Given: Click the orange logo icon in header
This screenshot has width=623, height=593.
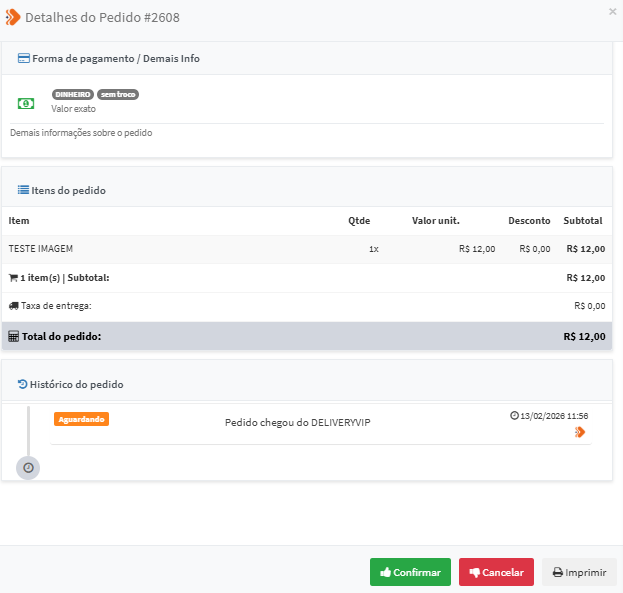Looking at the screenshot, I should tap(13, 17).
